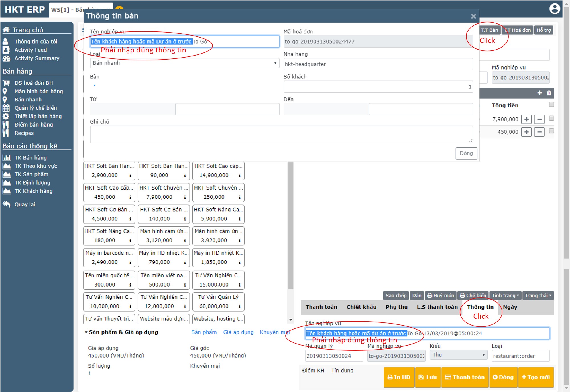Click info icon on HKT Soft 2,900,000 item
The width and height of the screenshot is (570, 392).
130,175
